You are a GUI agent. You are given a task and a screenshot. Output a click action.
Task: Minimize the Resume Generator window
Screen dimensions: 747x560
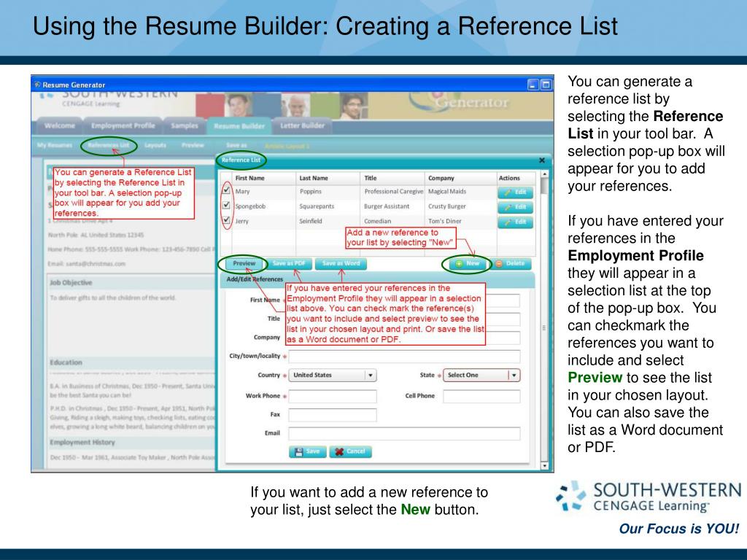click(x=533, y=85)
